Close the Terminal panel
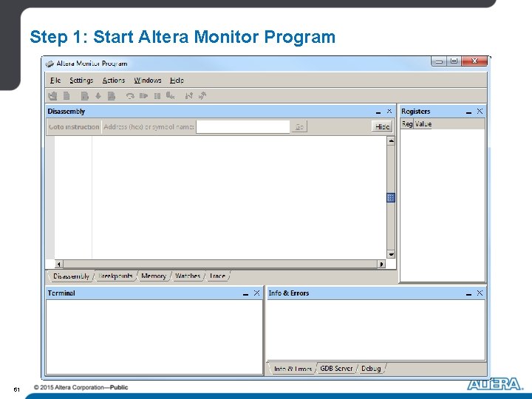Screen dimensions: 532x399 [x=256, y=293]
